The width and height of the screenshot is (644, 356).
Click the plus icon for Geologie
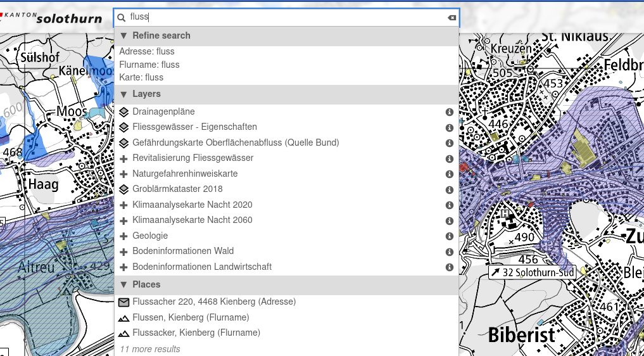tap(123, 236)
